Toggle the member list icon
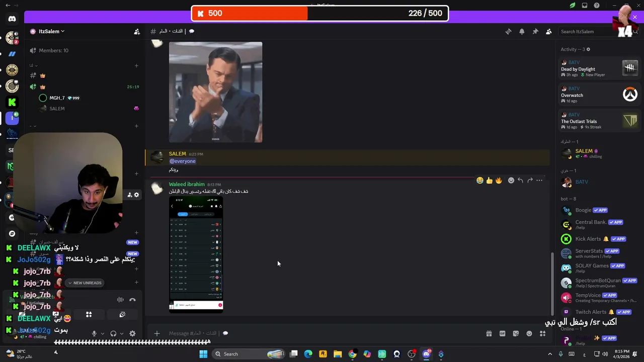Image resolution: width=644 pixels, height=362 pixels. tap(549, 31)
